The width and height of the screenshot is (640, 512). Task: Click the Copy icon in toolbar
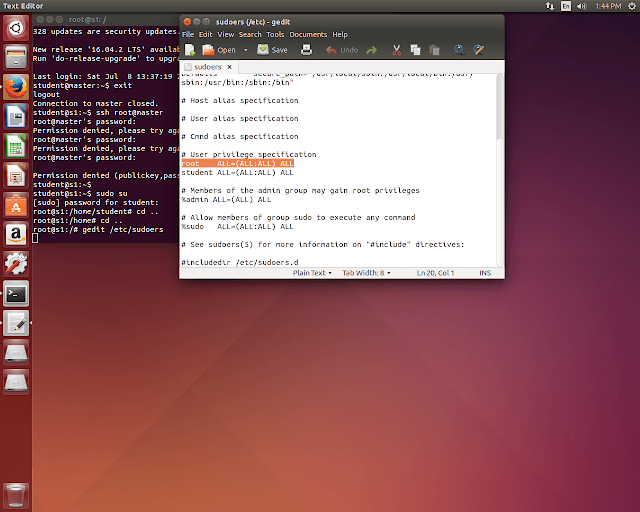tap(416, 49)
